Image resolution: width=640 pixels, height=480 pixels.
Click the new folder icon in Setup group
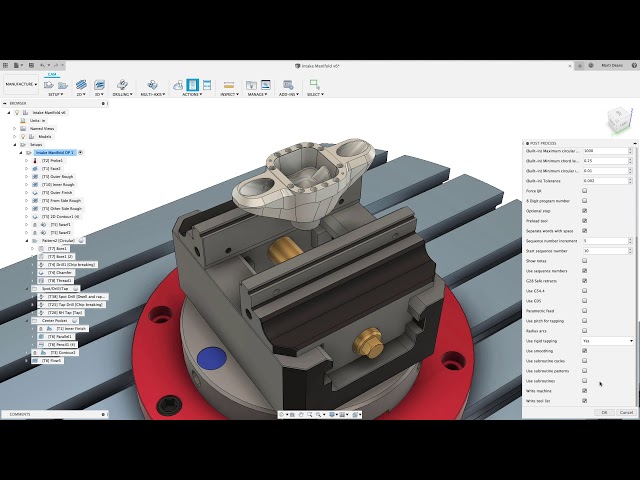pos(63,85)
